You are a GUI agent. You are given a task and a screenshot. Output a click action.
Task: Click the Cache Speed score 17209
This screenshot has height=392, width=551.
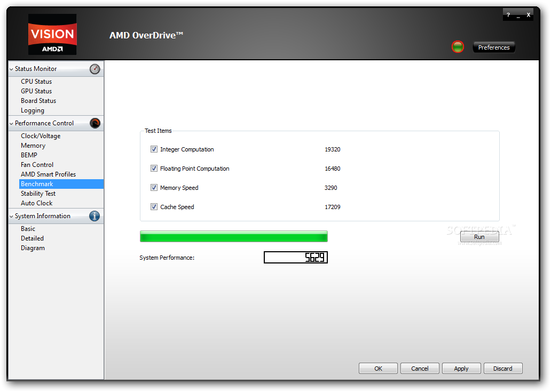pyautogui.click(x=333, y=207)
